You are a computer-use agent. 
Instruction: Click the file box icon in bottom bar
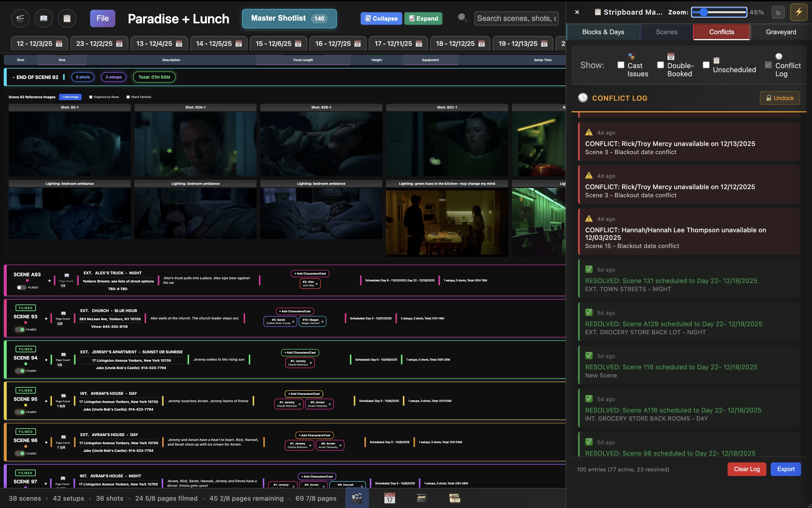(422, 498)
